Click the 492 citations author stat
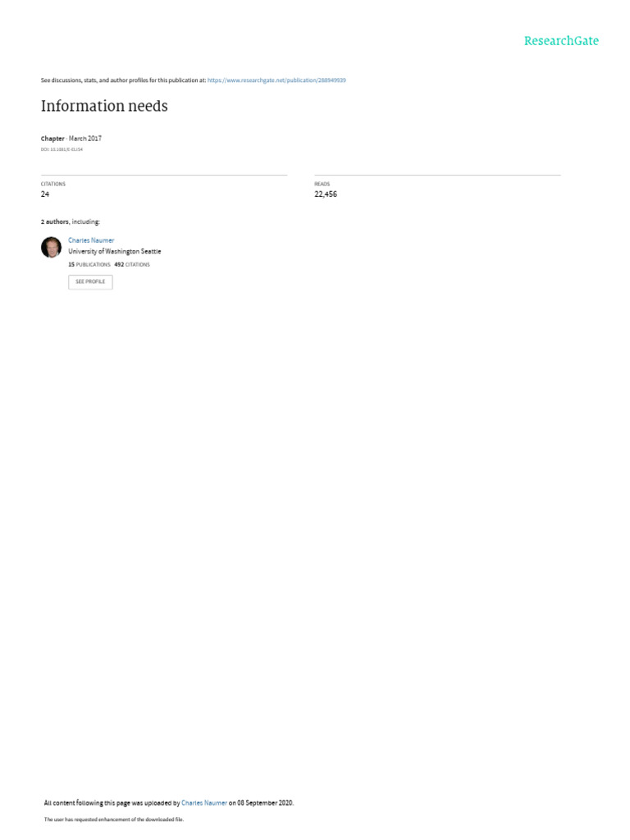This screenshot has height=840, width=630. coord(132,265)
